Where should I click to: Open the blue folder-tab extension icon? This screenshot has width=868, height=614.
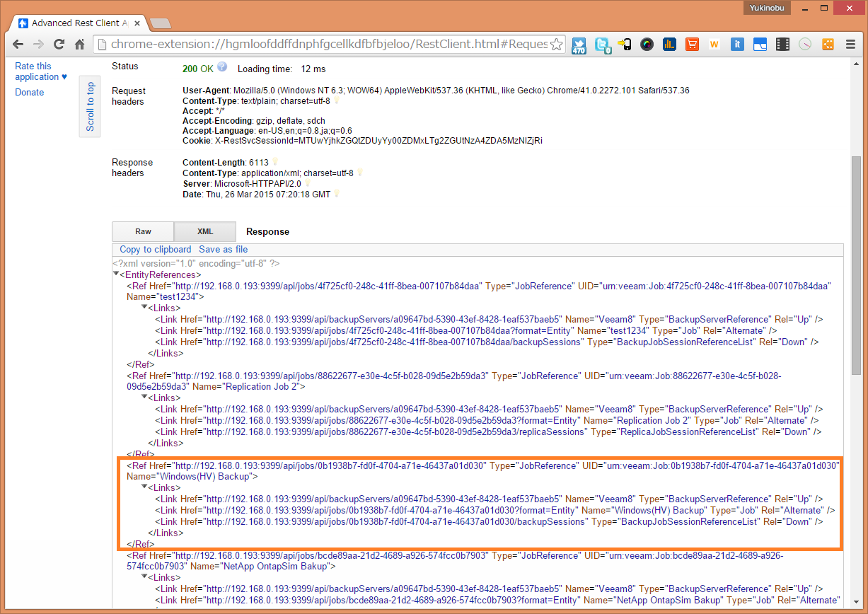click(760, 45)
